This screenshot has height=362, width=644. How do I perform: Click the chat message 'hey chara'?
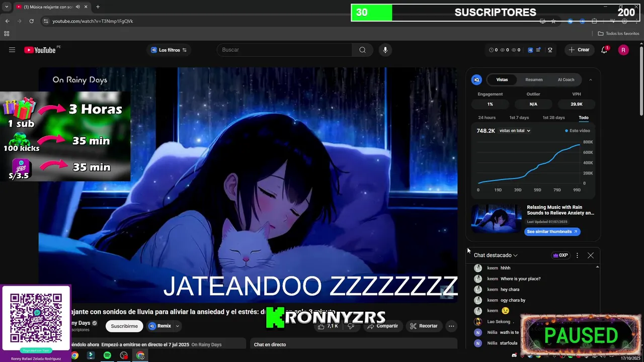pos(510,290)
